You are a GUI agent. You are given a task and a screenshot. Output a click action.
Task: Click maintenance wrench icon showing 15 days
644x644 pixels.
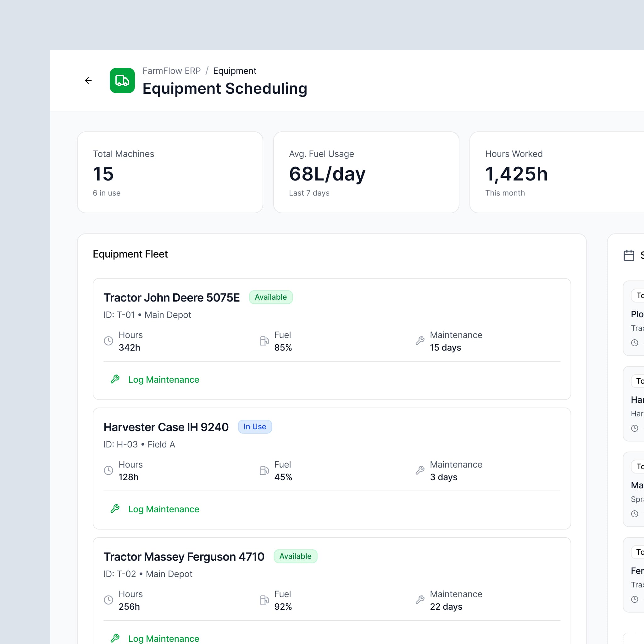[420, 341]
